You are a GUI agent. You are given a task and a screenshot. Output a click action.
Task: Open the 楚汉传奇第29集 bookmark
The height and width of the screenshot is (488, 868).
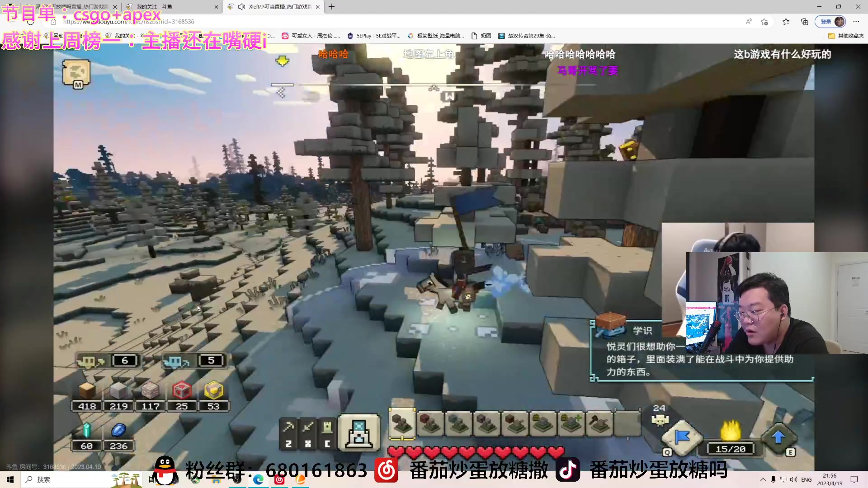[526, 36]
